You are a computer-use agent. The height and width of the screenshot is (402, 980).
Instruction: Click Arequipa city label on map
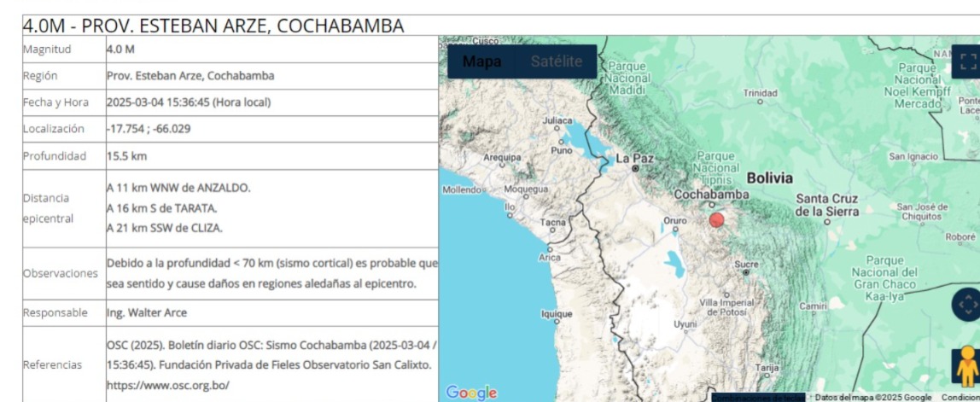502,158
